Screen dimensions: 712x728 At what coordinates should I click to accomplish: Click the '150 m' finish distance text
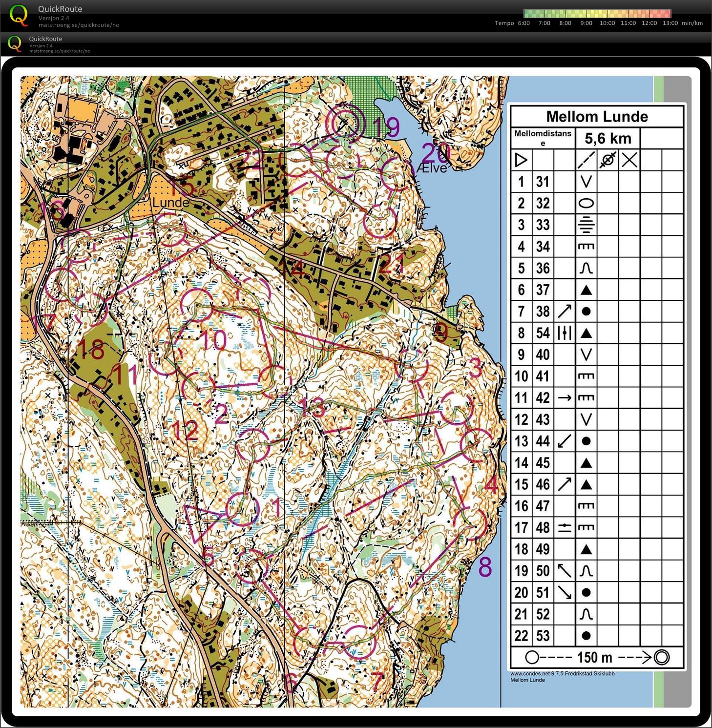[594, 657]
